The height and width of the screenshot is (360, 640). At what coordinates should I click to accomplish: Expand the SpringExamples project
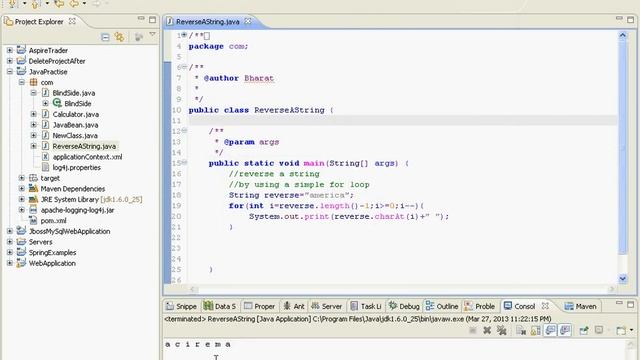[10, 252]
